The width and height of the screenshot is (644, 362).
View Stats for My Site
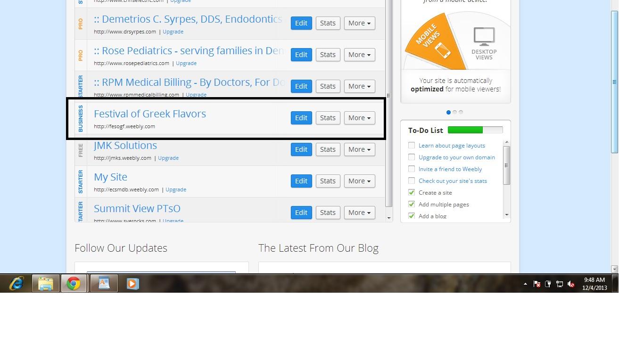point(328,181)
